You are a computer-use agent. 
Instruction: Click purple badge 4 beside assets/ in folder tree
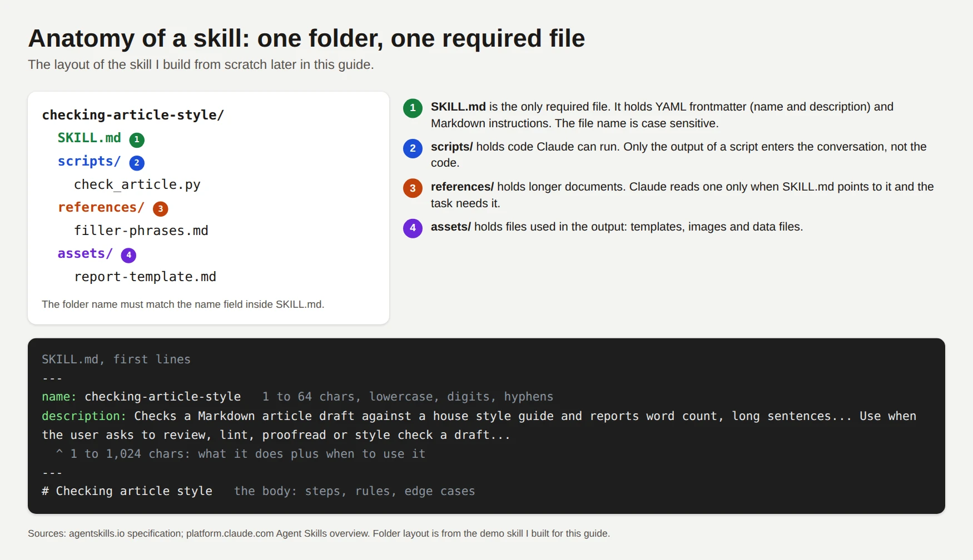(128, 255)
